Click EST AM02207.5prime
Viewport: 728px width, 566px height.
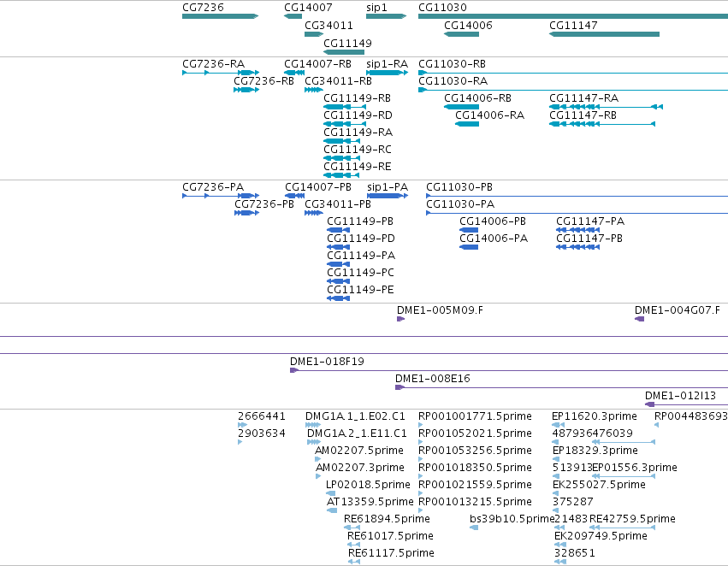[x=318, y=459]
